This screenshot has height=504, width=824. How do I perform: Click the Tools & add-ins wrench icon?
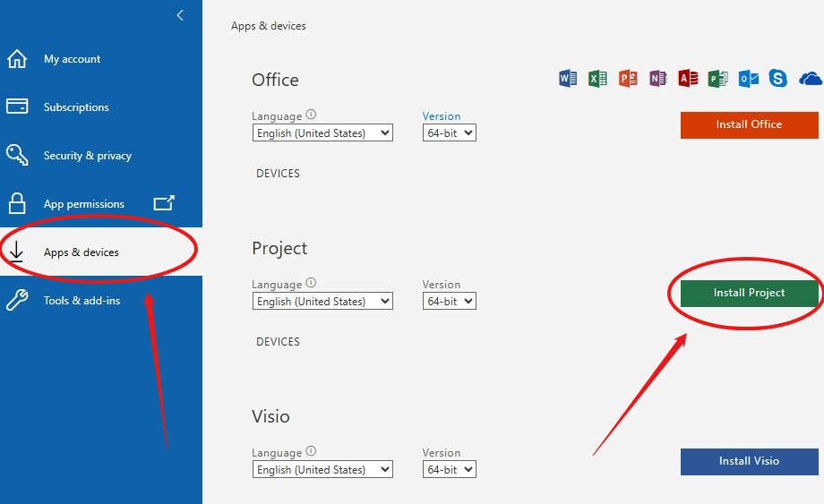pos(17,300)
